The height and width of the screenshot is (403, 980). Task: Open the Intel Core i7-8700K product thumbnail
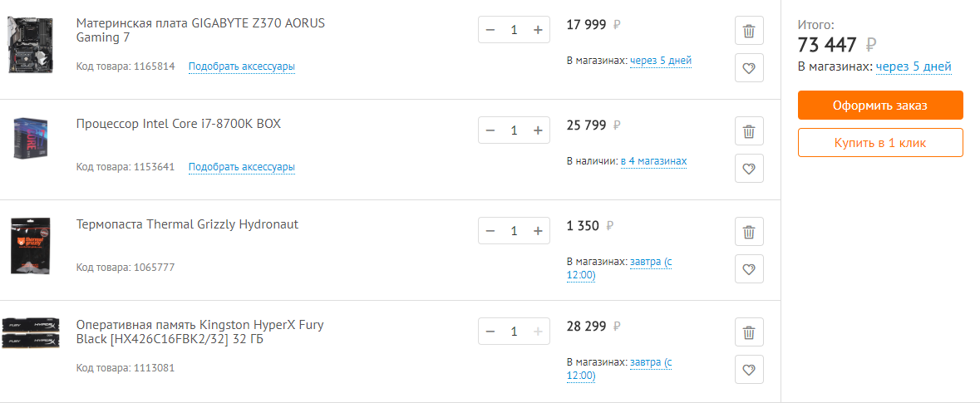click(31, 138)
